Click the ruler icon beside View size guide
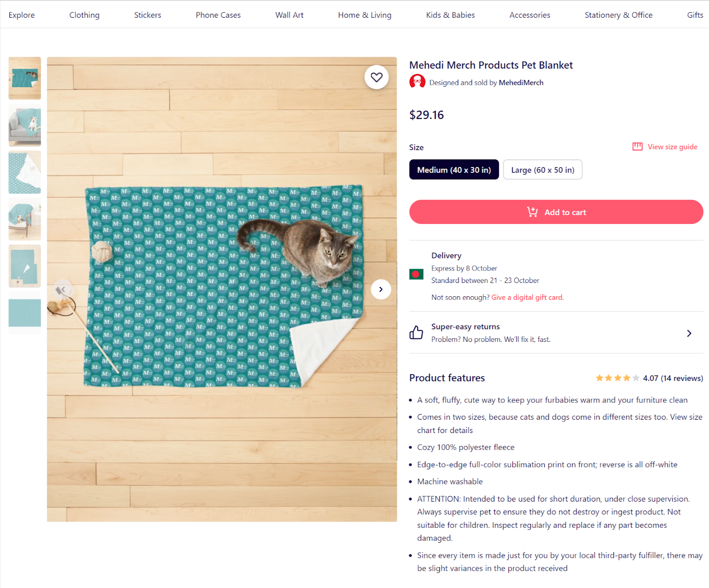The image size is (709, 588). (637, 147)
